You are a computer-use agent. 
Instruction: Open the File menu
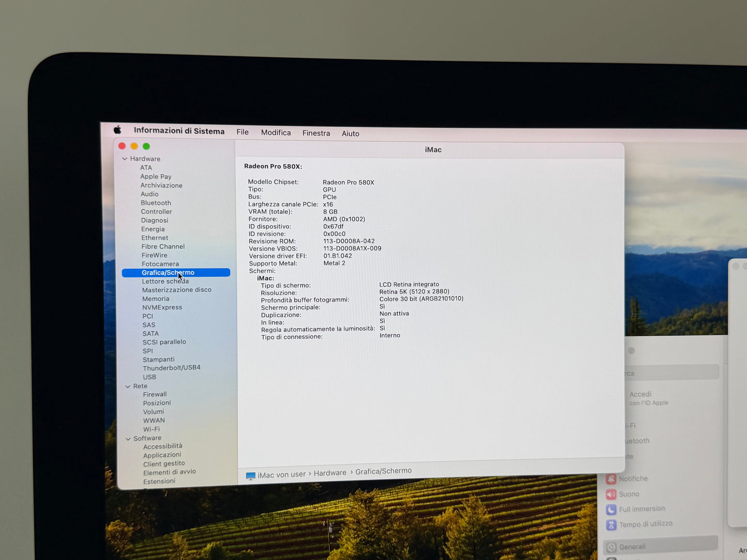(x=242, y=132)
